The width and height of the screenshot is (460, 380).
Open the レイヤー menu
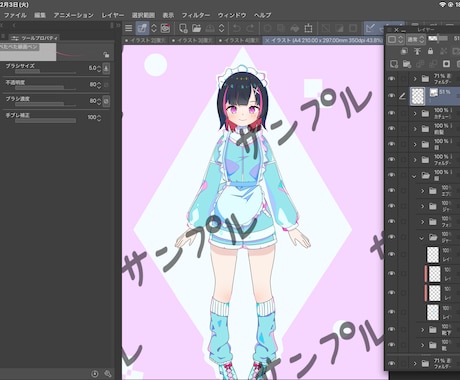click(113, 15)
